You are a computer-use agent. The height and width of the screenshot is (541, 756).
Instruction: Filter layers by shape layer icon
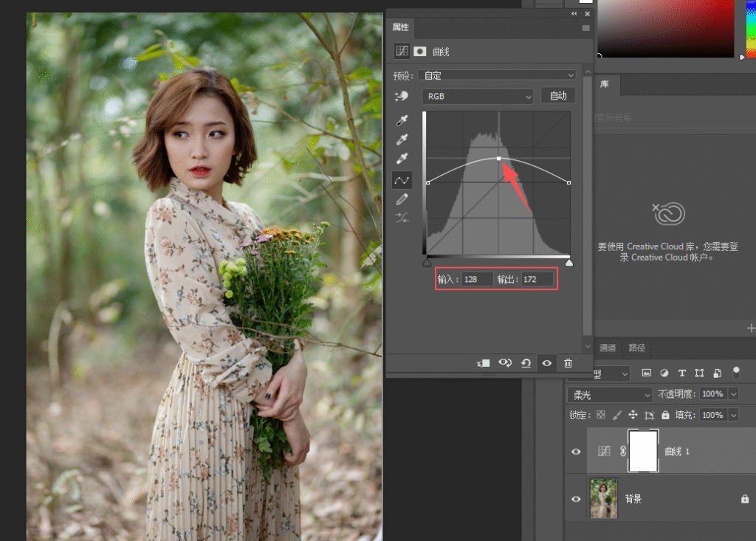700,373
